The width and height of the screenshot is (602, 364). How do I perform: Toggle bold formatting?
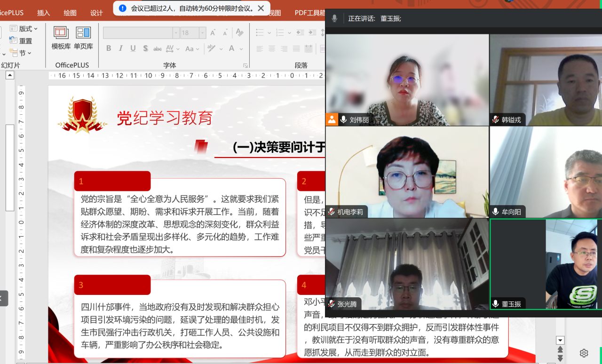109,48
